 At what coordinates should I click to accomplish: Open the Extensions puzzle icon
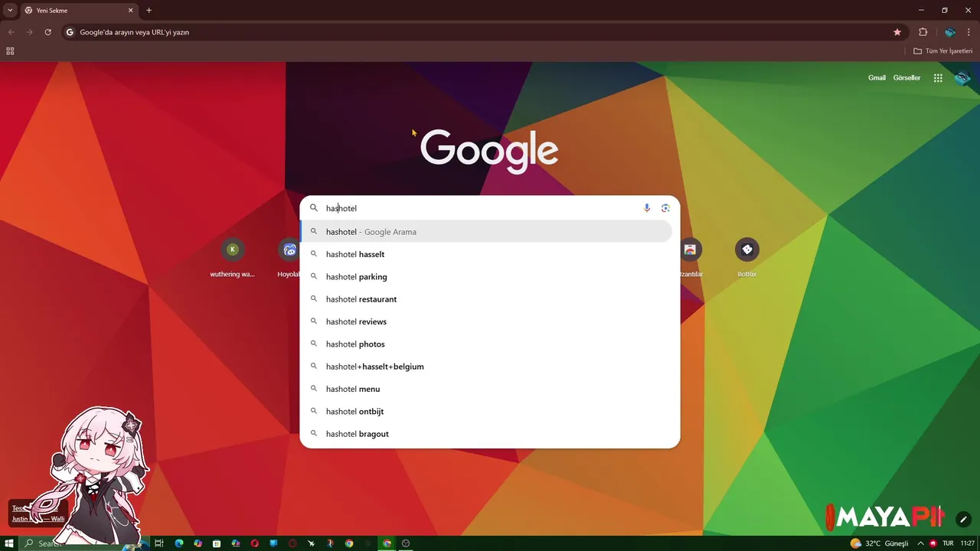pos(923,32)
